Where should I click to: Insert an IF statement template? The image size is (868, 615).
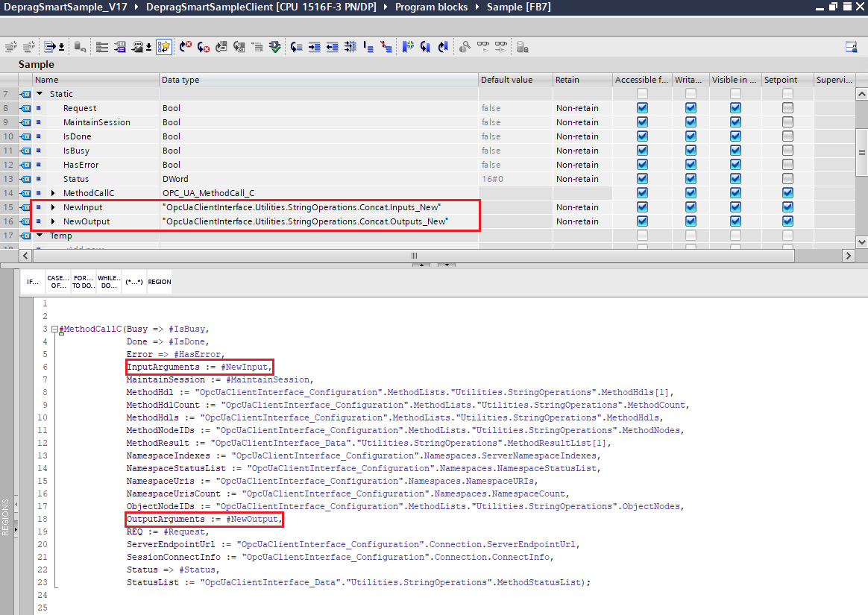[33, 282]
